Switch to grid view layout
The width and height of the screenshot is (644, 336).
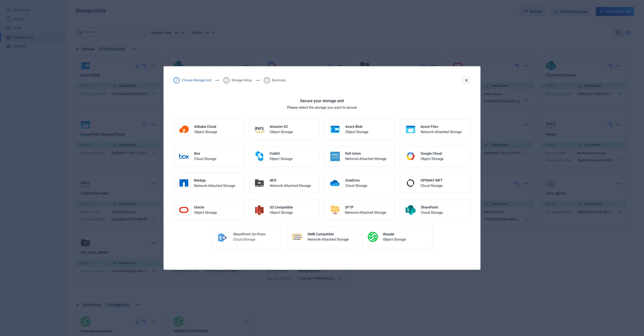click(x=629, y=33)
